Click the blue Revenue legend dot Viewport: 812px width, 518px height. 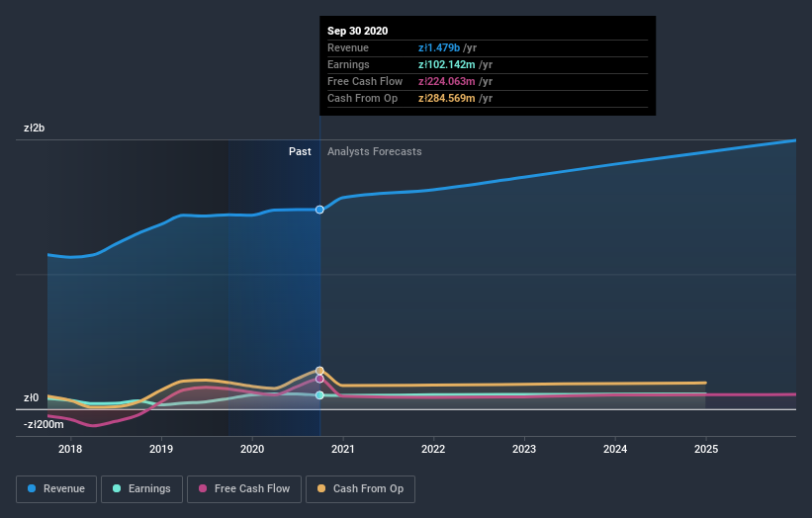coord(32,488)
